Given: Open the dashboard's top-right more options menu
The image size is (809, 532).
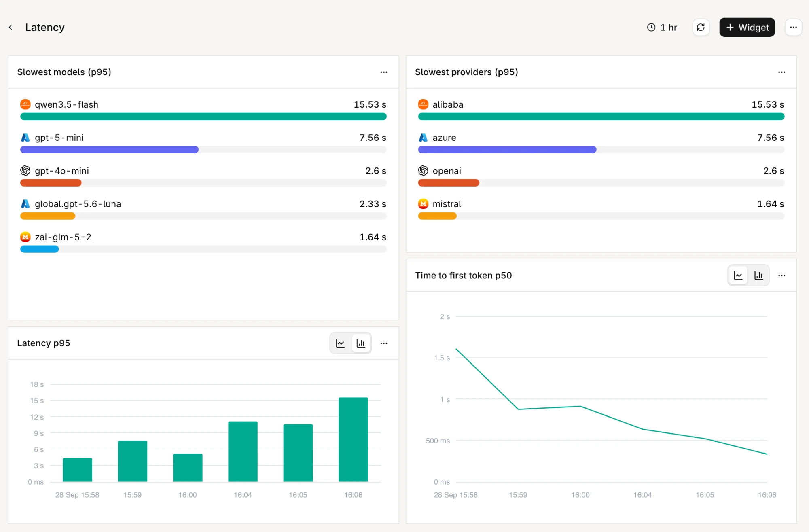Looking at the screenshot, I should pyautogui.click(x=793, y=27).
